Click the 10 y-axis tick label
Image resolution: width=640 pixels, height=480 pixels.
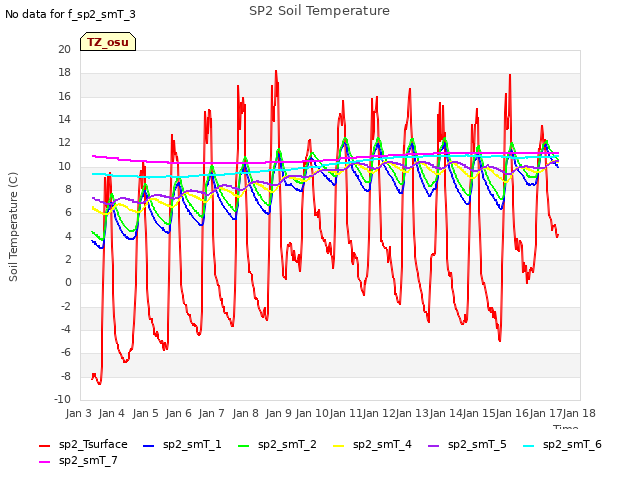(64, 166)
